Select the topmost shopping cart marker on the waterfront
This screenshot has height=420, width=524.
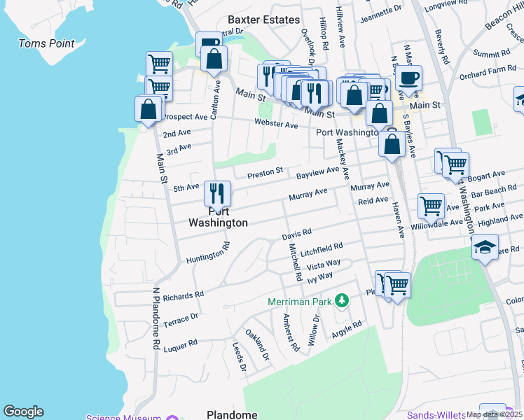pos(160,64)
